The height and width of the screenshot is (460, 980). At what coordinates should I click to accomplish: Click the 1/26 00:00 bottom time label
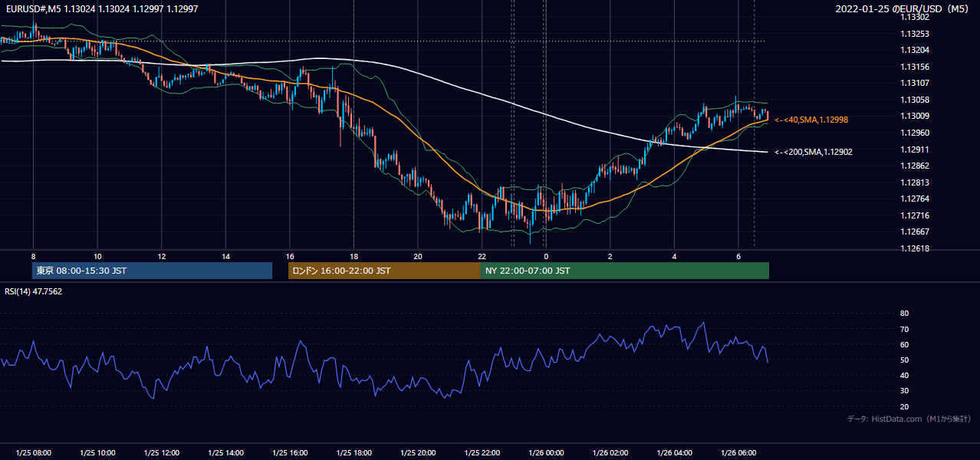click(x=546, y=453)
